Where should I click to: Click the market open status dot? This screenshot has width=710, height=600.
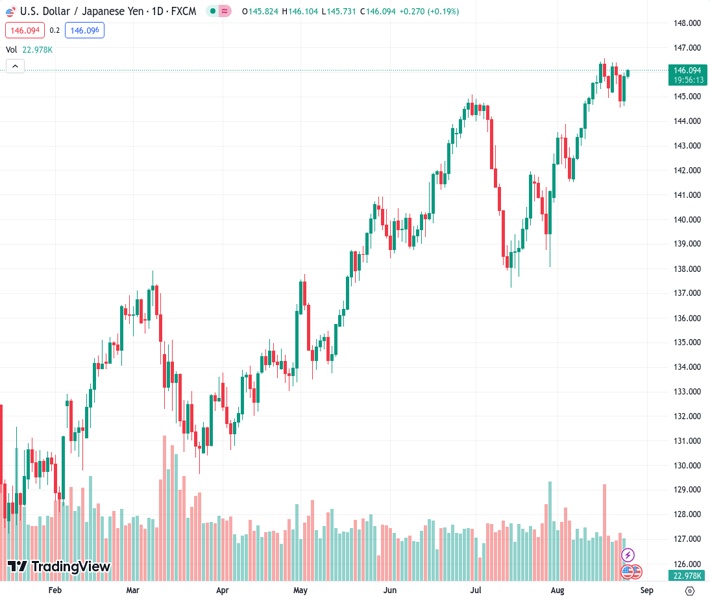pos(213,10)
